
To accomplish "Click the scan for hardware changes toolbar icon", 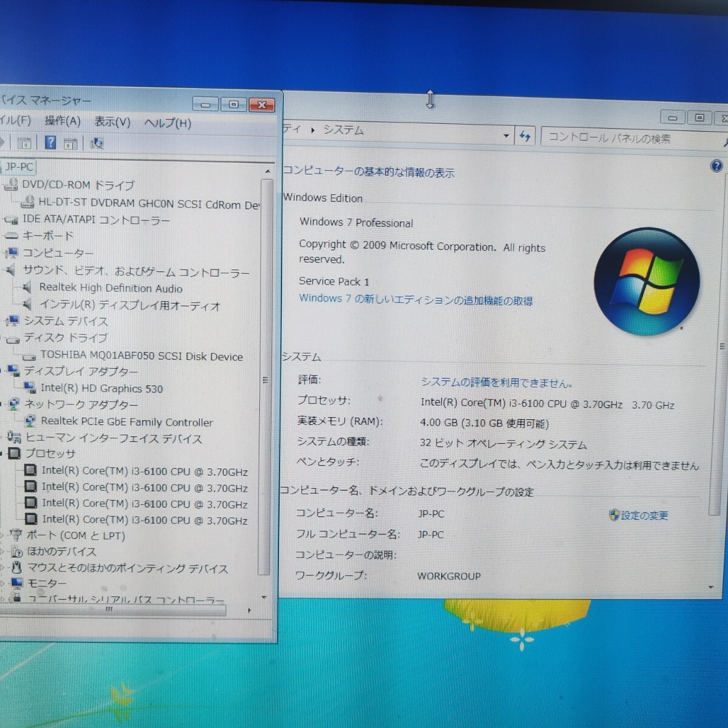I will coord(96,143).
